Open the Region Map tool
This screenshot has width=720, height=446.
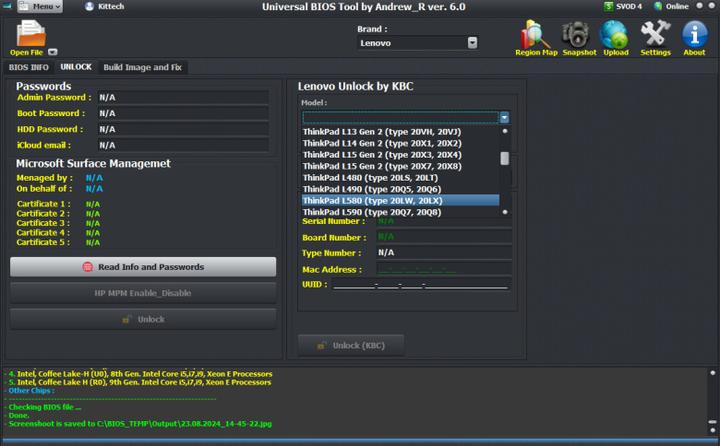(x=535, y=36)
